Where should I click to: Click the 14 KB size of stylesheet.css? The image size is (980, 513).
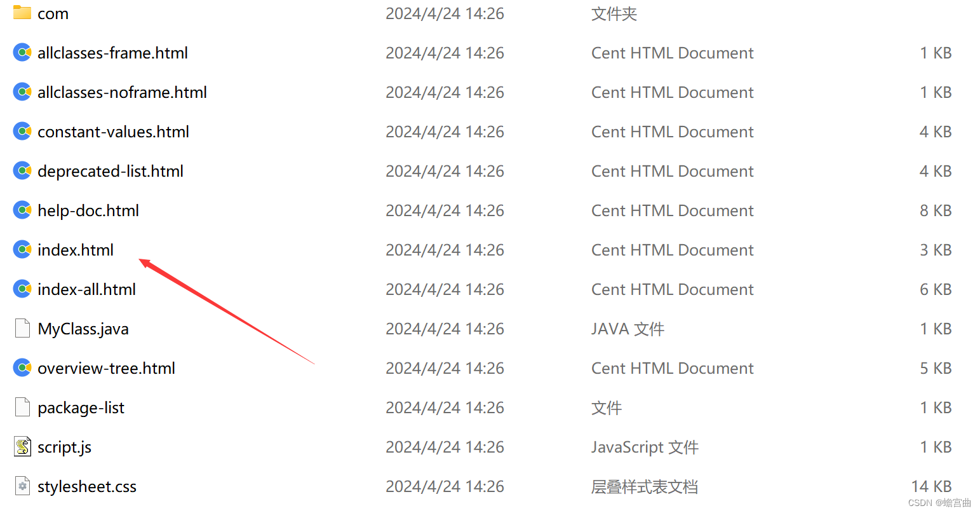pos(931,486)
